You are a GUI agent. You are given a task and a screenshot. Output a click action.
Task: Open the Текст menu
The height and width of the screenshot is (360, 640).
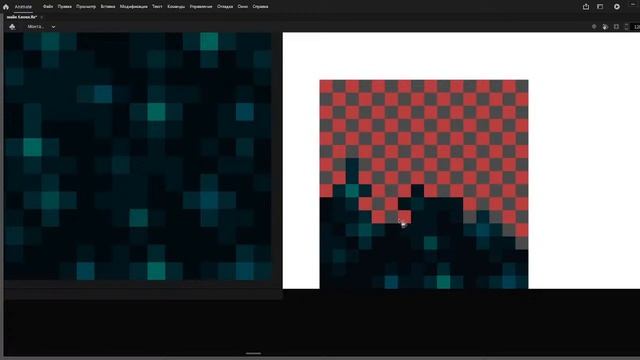point(157,7)
